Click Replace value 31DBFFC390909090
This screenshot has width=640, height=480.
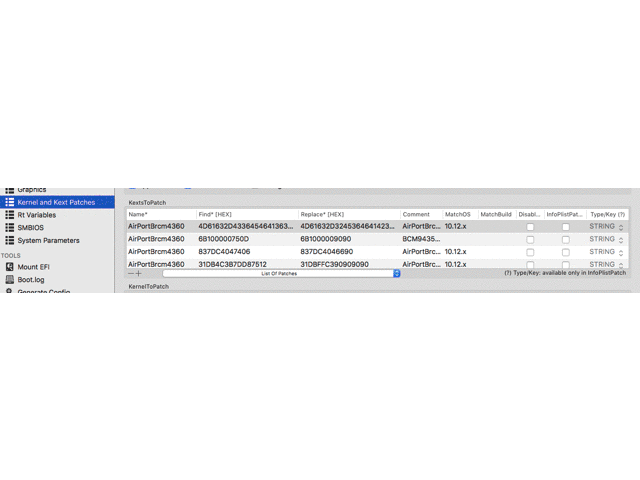(334, 264)
